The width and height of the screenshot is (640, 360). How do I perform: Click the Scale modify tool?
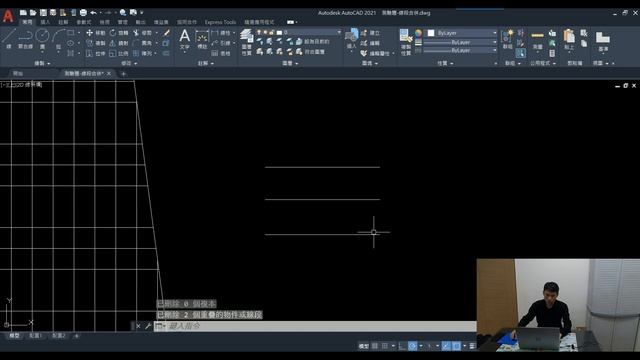coord(119,53)
